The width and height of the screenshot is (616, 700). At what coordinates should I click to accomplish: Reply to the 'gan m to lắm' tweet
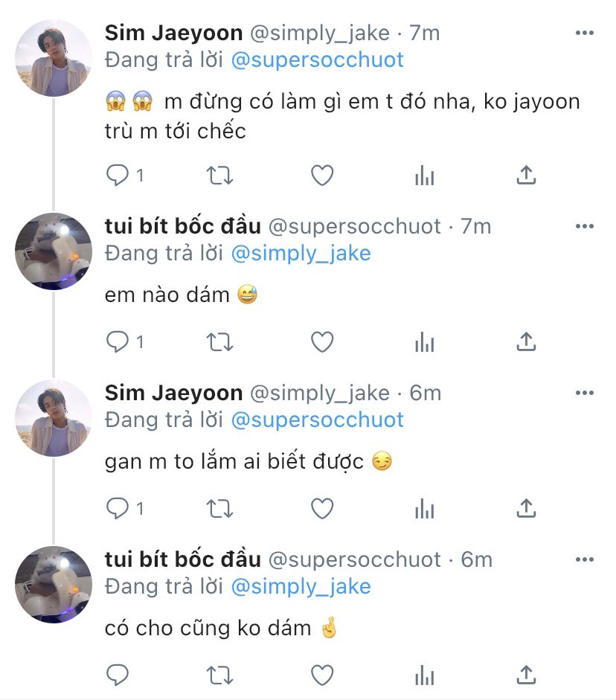pos(118,509)
